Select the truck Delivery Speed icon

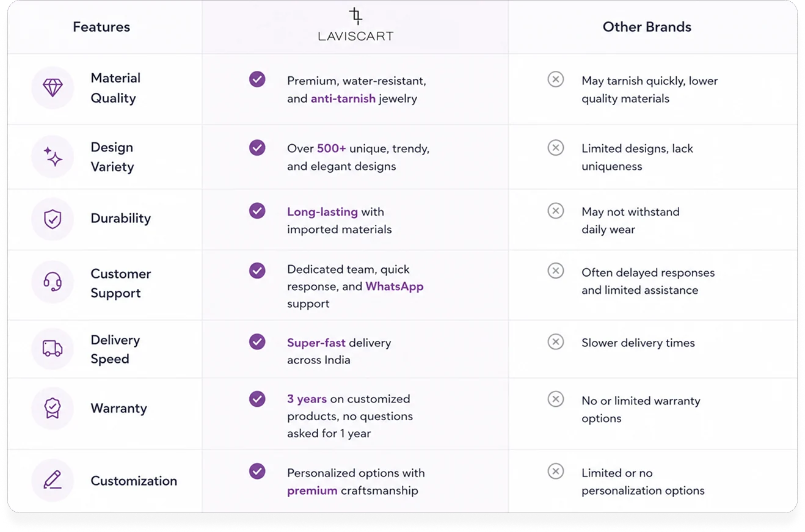point(53,349)
